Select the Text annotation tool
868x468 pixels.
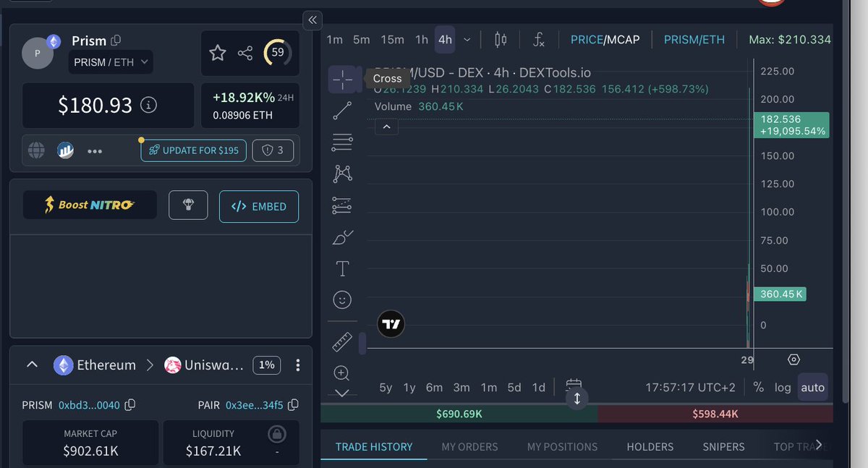point(342,268)
